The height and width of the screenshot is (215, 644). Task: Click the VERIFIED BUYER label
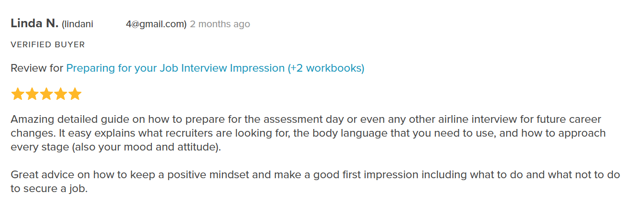(x=48, y=45)
